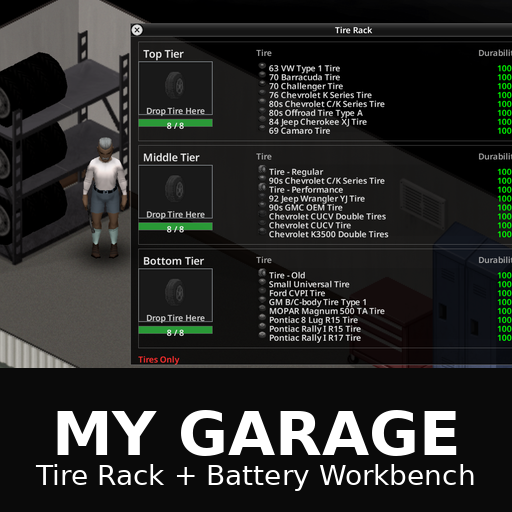Screen dimensions: 512x512
Task: Click the 'Ford CVPI Tire' row text
Action: pyautogui.click(x=297, y=293)
